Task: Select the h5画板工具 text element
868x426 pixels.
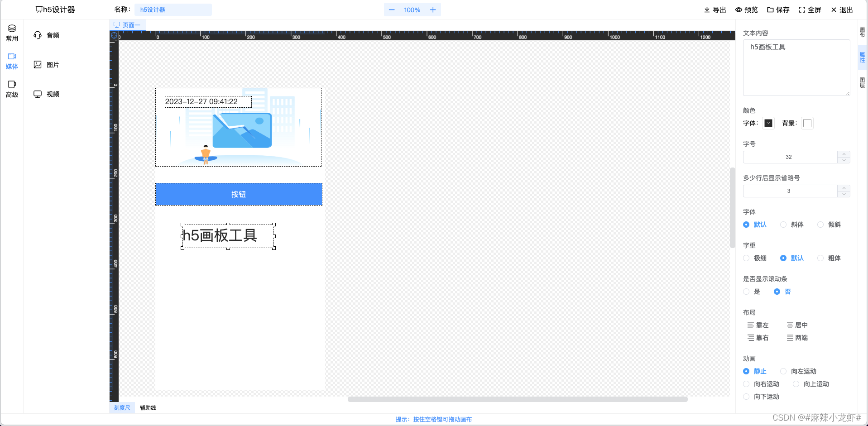Action: (x=228, y=236)
